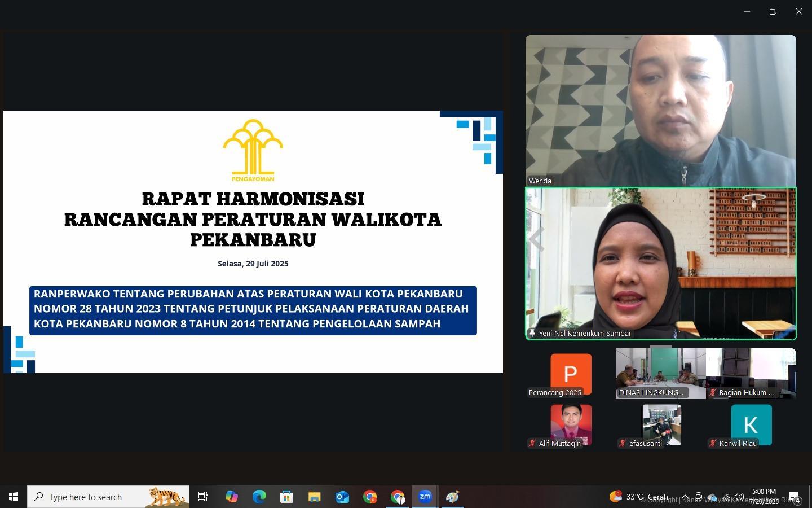The width and height of the screenshot is (812, 508).
Task: Open the Zoom app in the taskbar
Action: [x=425, y=497]
